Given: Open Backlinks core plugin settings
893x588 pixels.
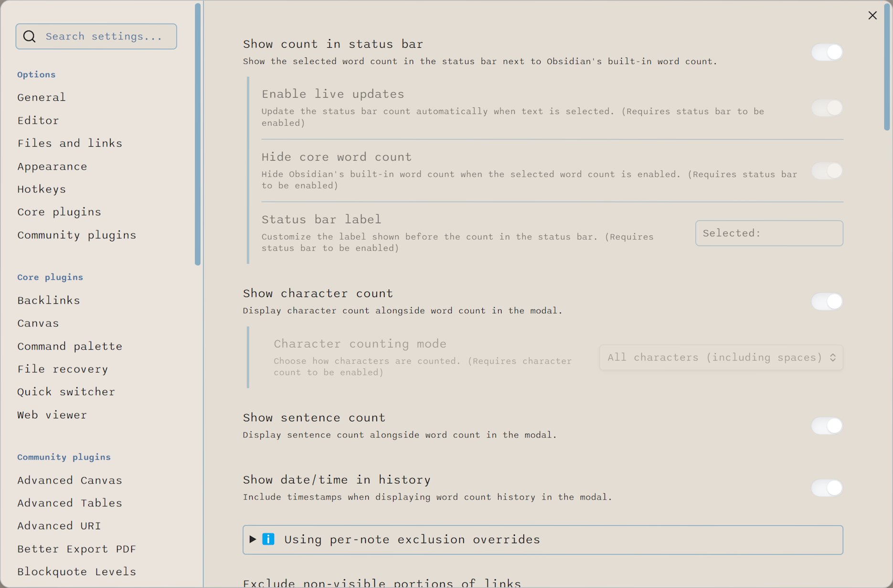Looking at the screenshot, I should click(x=48, y=300).
